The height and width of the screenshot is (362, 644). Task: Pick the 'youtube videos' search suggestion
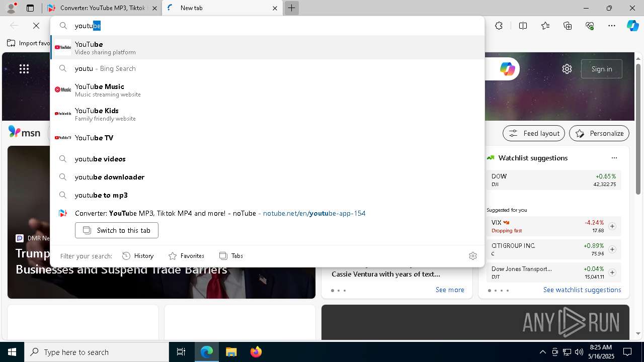pyautogui.click(x=268, y=159)
